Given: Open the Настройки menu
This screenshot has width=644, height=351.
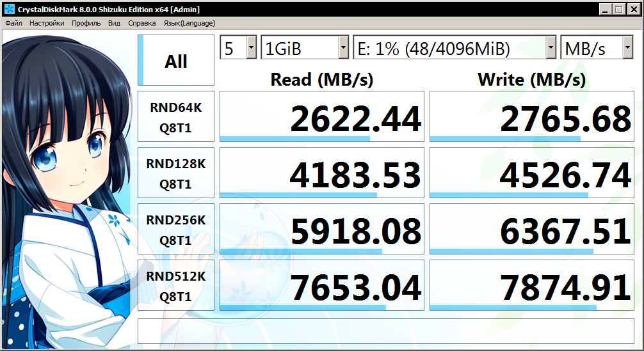Looking at the screenshot, I should click(47, 23).
